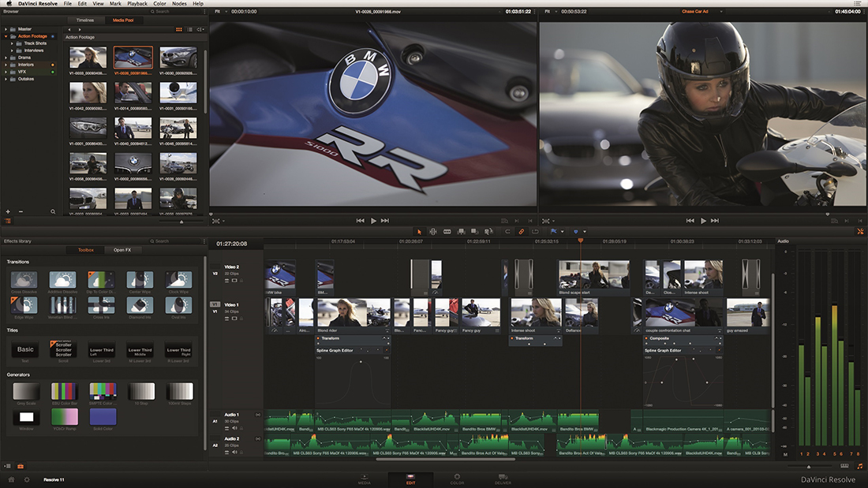The width and height of the screenshot is (868, 488).
Task: Select the Clock Wipe transition
Action: tap(178, 282)
